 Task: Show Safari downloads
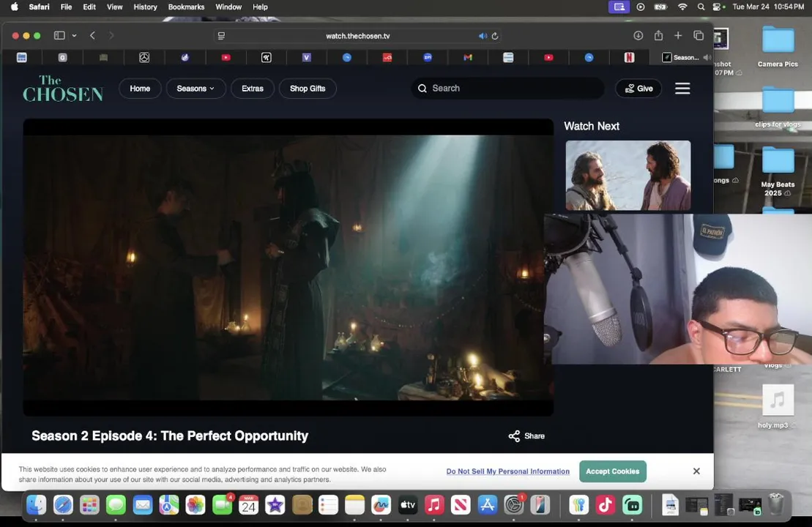[x=638, y=35]
